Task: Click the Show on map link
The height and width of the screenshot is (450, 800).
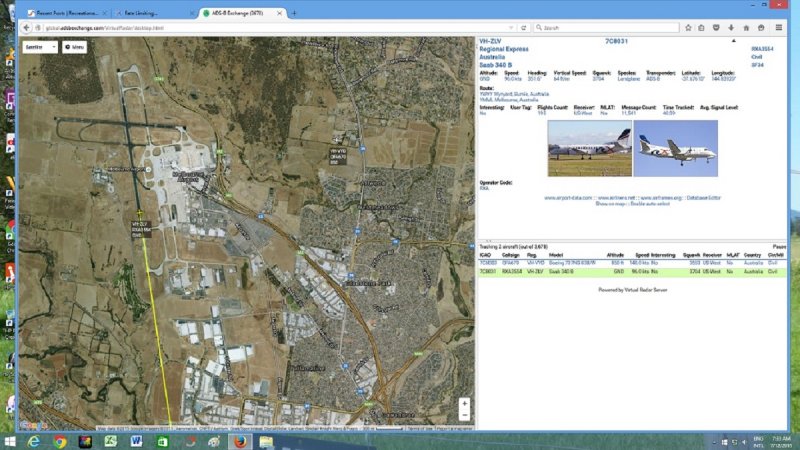Action: coord(610,204)
